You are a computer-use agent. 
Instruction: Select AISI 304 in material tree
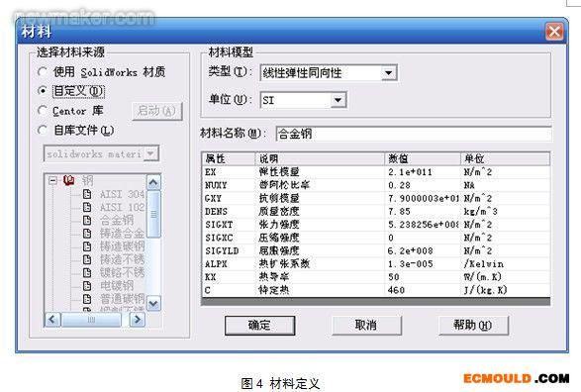(x=123, y=194)
